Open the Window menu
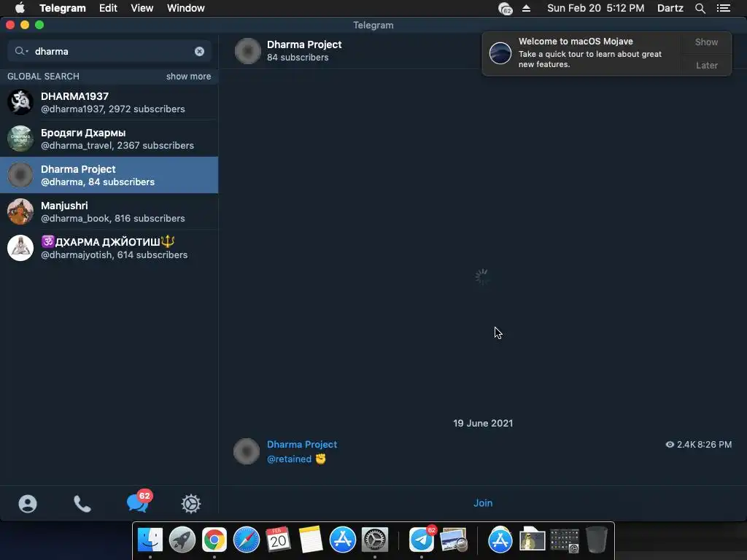Screen dimensions: 747x560 click(x=186, y=8)
